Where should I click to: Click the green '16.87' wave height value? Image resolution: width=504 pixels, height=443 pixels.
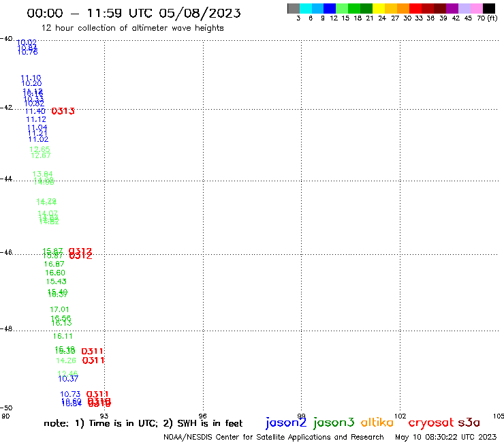(x=54, y=264)
